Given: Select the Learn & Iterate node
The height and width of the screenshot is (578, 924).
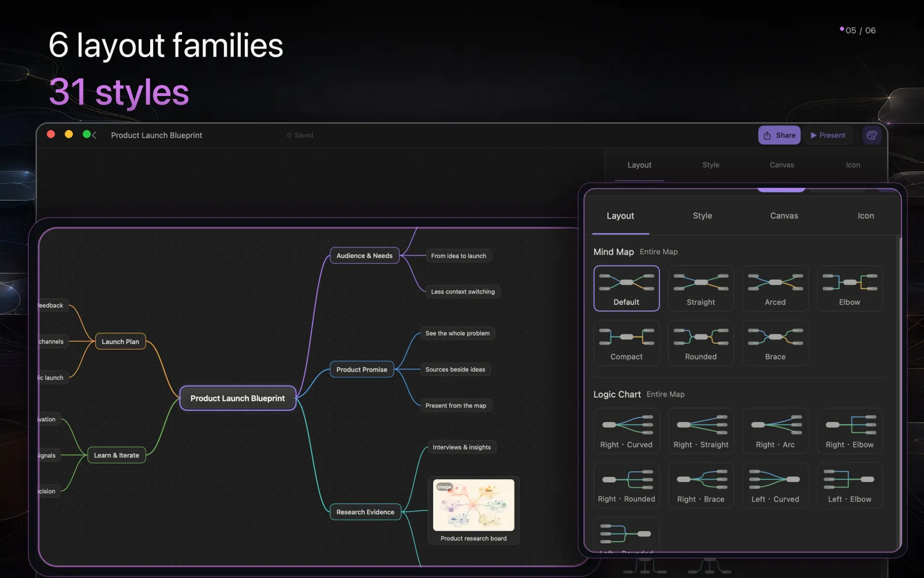Looking at the screenshot, I should coord(117,455).
